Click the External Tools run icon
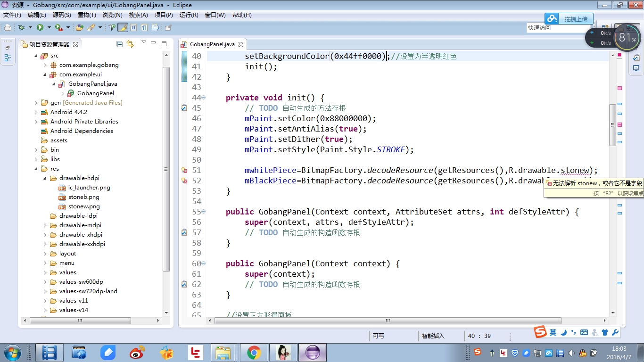 tap(58, 27)
